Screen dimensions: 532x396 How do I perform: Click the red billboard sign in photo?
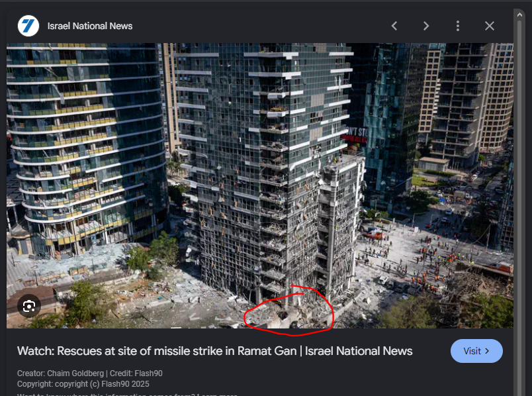355,135
